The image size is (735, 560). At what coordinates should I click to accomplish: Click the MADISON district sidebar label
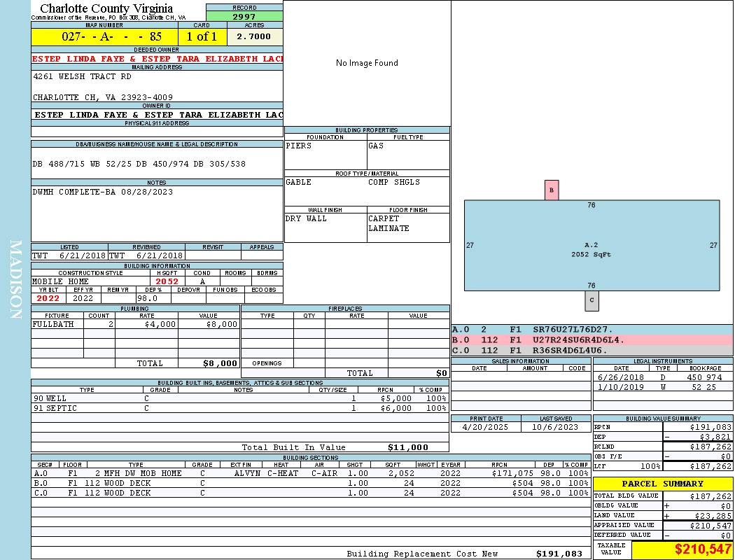click(x=15, y=280)
